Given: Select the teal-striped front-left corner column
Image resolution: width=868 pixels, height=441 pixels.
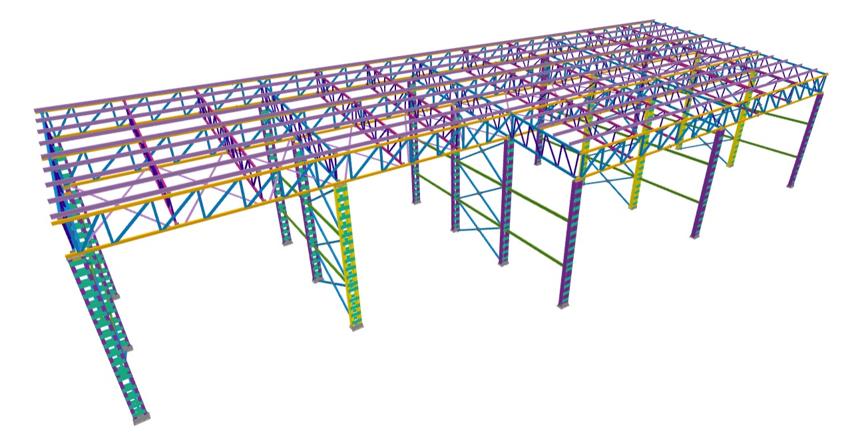Looking at the screenshot, I should (x=107, y=333).
